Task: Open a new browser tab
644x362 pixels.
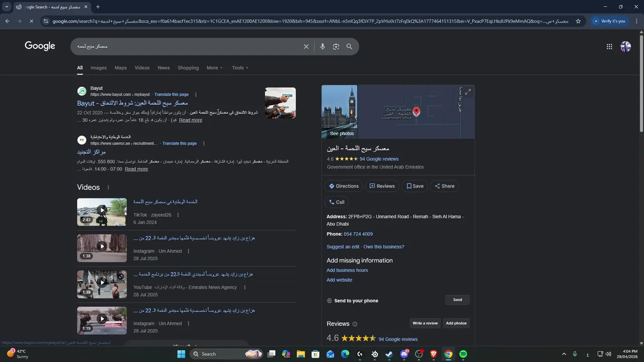Action: pos(98,7)
